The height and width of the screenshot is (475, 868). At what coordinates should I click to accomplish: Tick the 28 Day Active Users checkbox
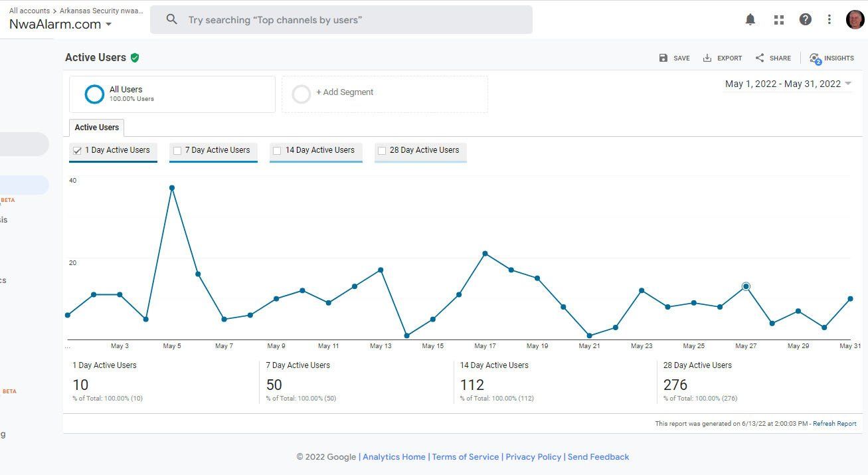[x=382, y=151]
